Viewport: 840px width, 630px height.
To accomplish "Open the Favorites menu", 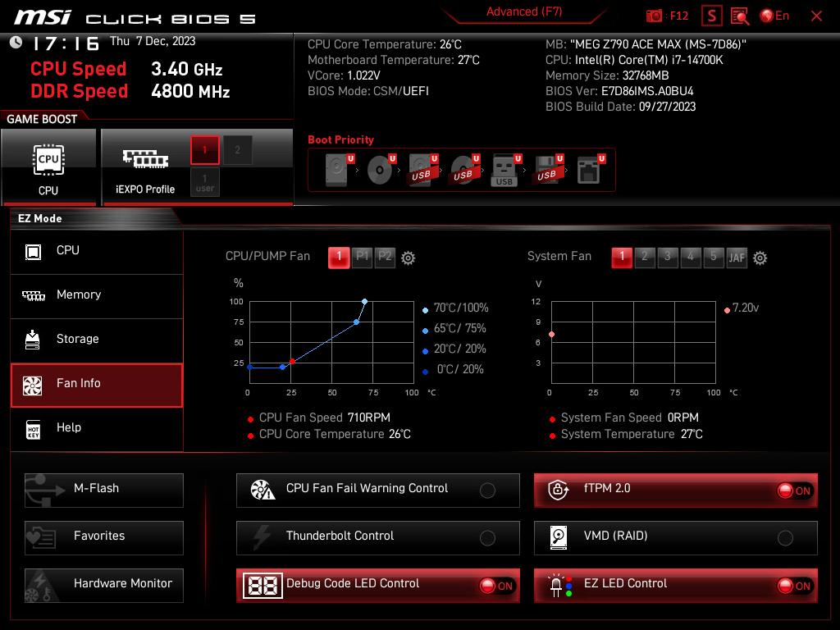I will coord(104,537).
